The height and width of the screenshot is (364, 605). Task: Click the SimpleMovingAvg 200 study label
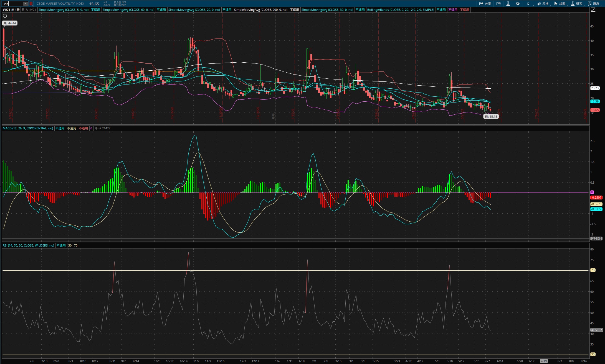tap(260, 10)
